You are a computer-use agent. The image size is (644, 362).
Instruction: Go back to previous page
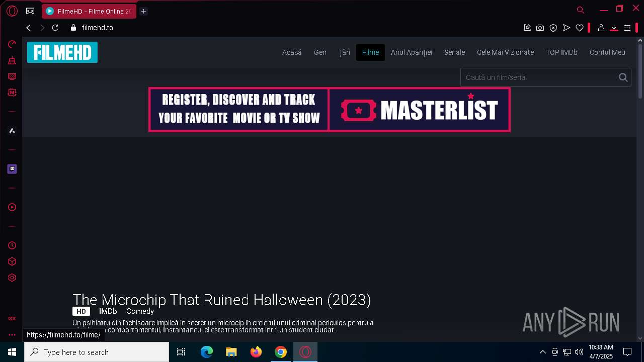[29, 28]
